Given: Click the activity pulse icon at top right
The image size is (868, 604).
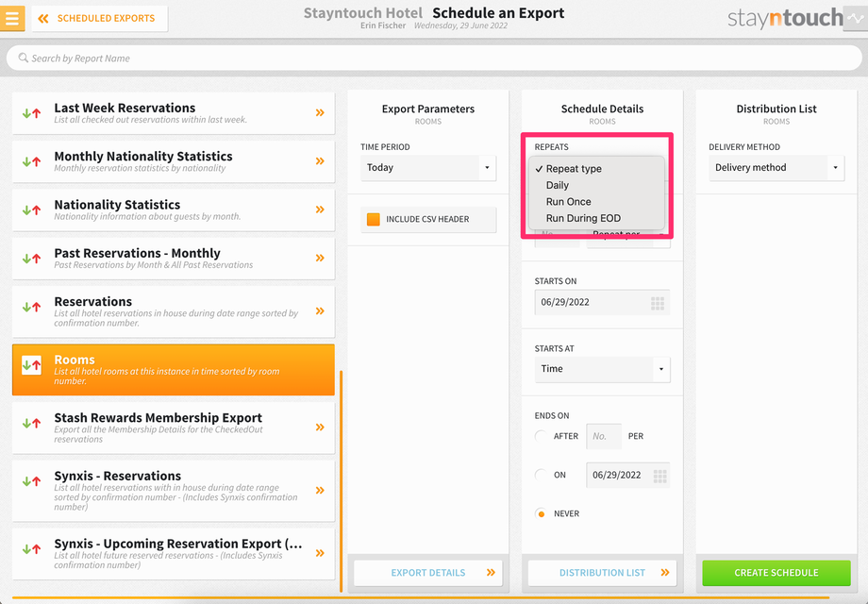Looking at the screenshot, I should 856,18.
